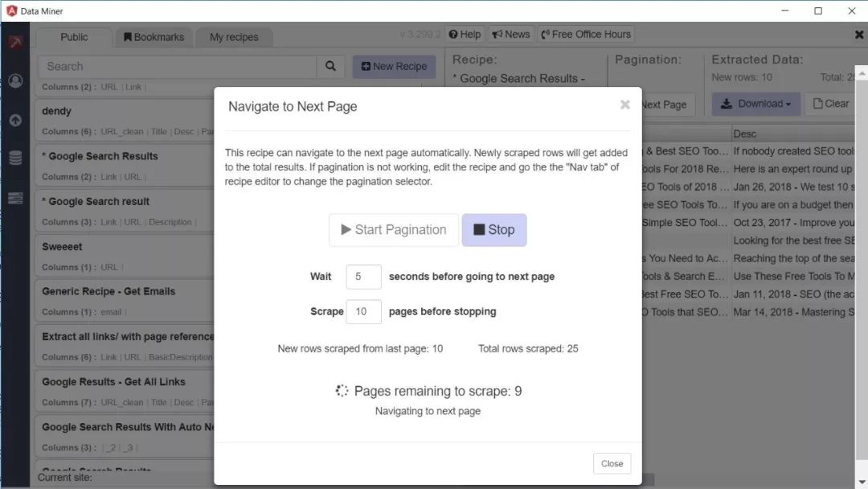Click the server rack icon in sidebar
The image size is (868, 489).
(15, 198)
